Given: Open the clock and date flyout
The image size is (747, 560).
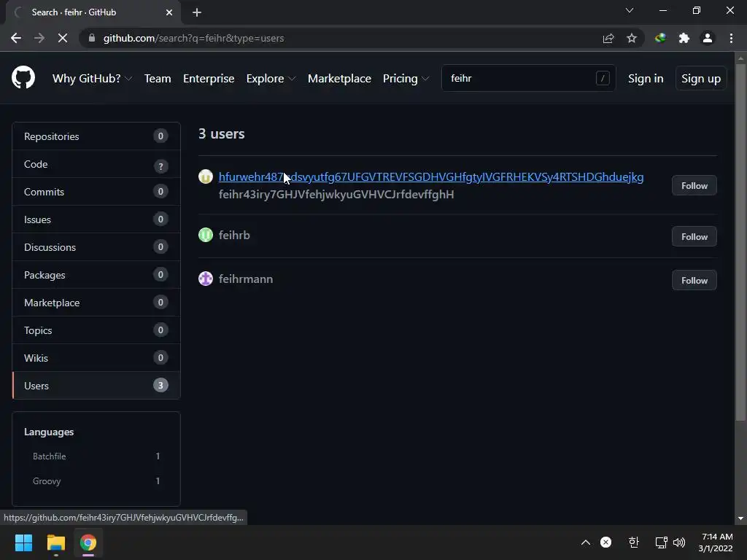Looking at the screenshot, I should point(716,542).
